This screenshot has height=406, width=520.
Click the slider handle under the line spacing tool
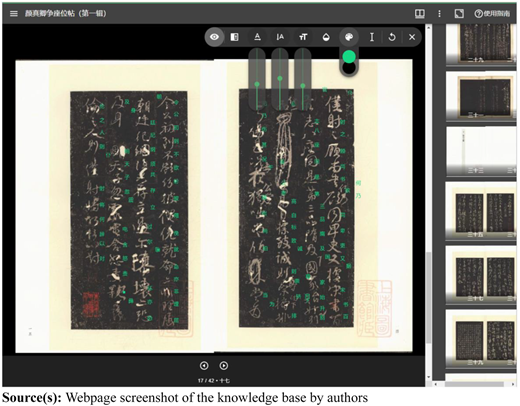click(x=280, y=78)
